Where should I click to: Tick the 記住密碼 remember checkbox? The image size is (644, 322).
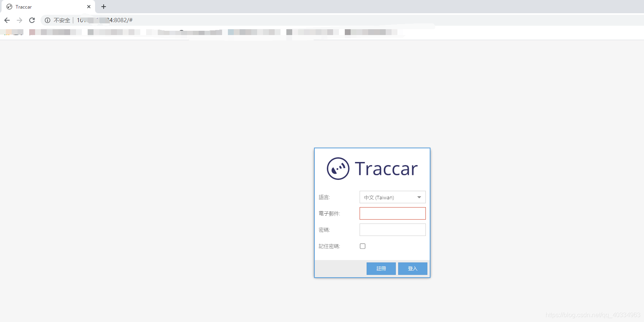(363, 246)
